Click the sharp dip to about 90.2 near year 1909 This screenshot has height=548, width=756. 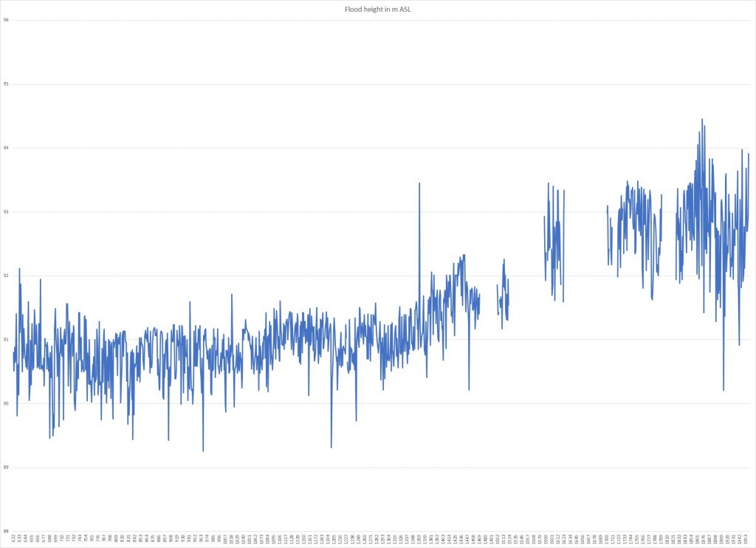(724, 389)
